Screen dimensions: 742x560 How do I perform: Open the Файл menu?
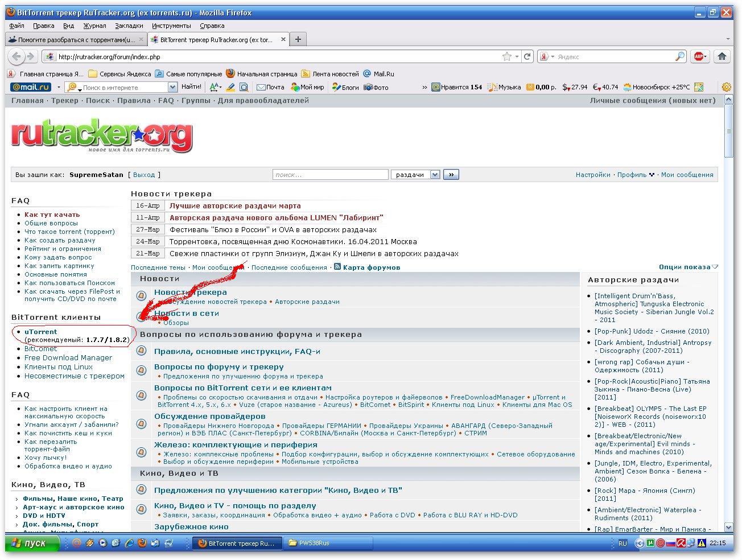point(17,26)
